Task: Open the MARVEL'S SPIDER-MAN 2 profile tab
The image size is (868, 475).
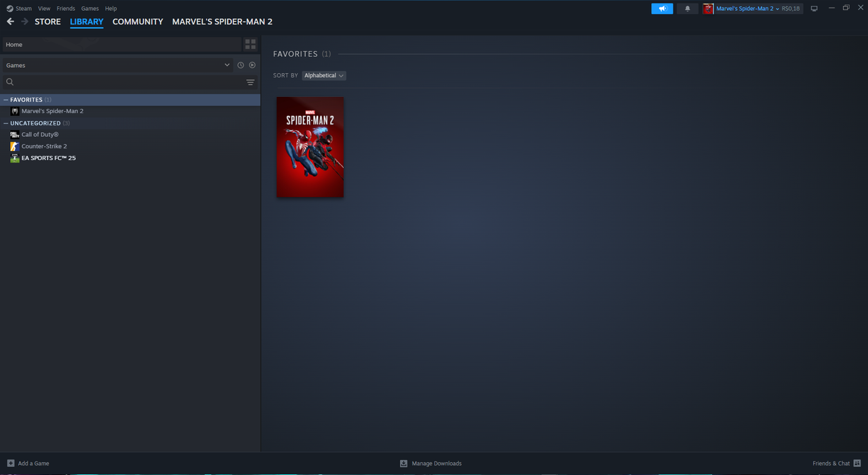Action: [222, 22]
